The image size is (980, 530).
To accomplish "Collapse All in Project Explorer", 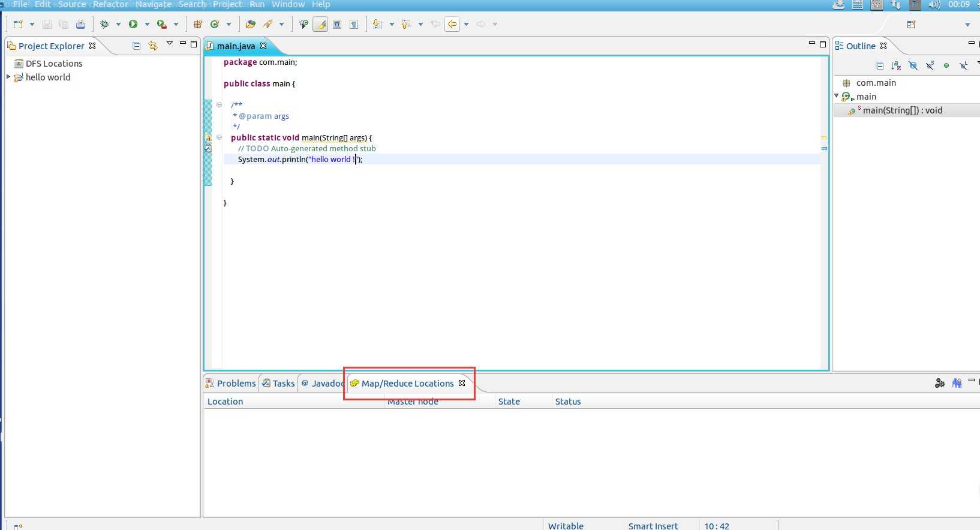I will 137,46.
